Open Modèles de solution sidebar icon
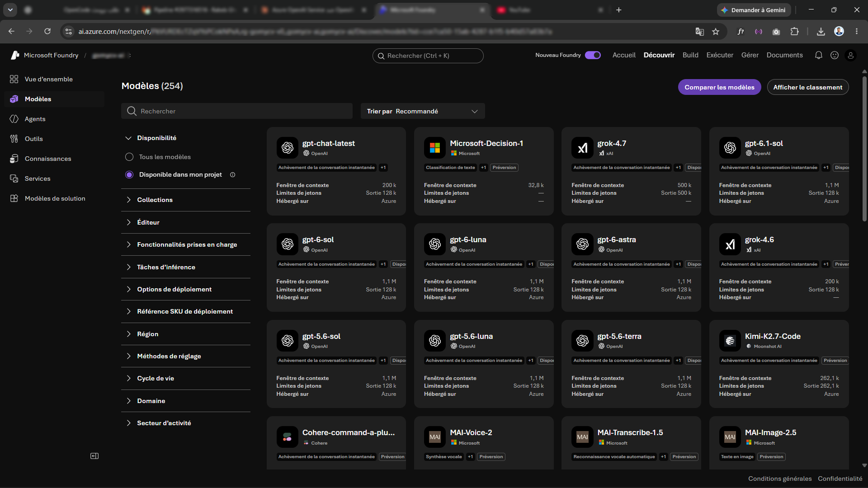868x488 pixels. (x=14, y=198)
